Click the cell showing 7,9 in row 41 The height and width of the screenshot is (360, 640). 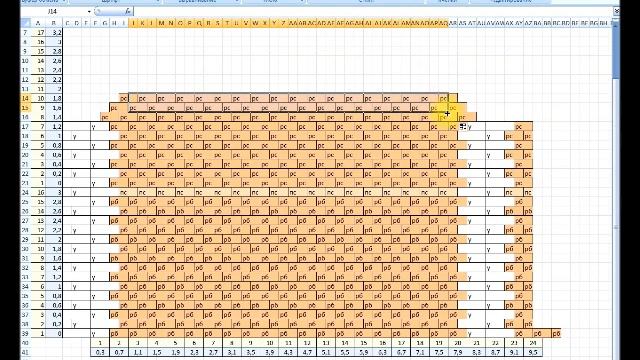458,352
